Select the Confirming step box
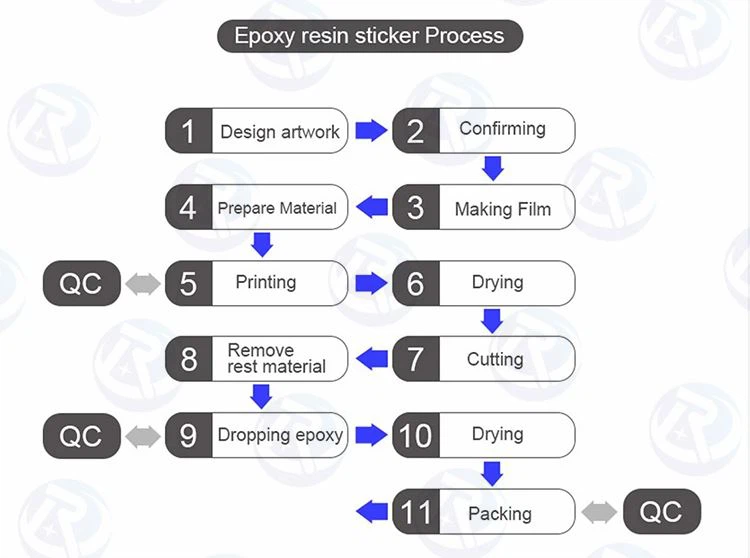Image resolution: width=750 pixels, height=558 pixels. pos(484,130)
